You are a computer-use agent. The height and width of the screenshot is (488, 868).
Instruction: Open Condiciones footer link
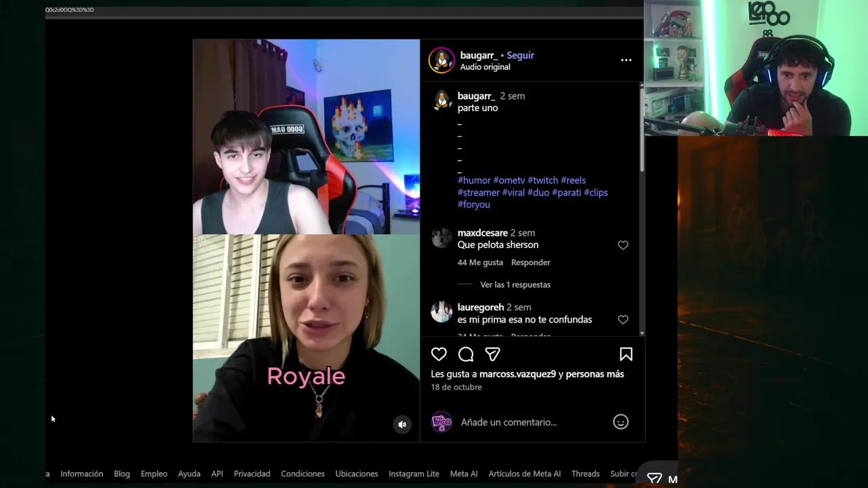pos(303,474)
